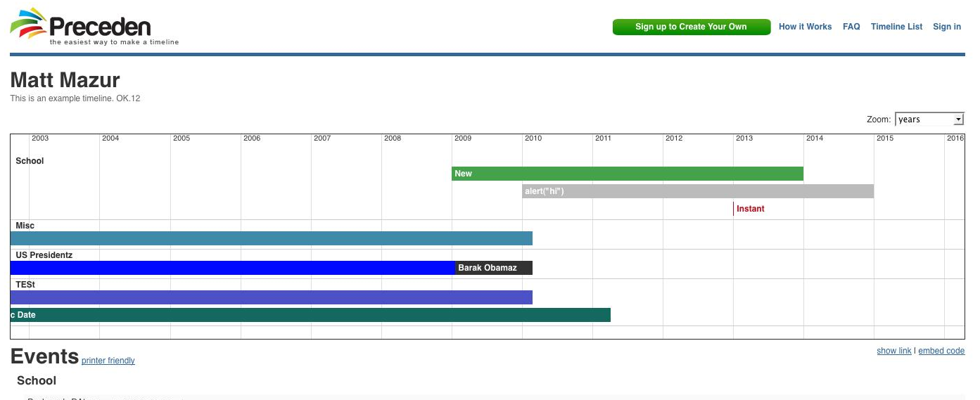The height and width of the screenshot is (400, 980).
Task: Click the Barak Obamaz event bar
Action: point(493,268)
